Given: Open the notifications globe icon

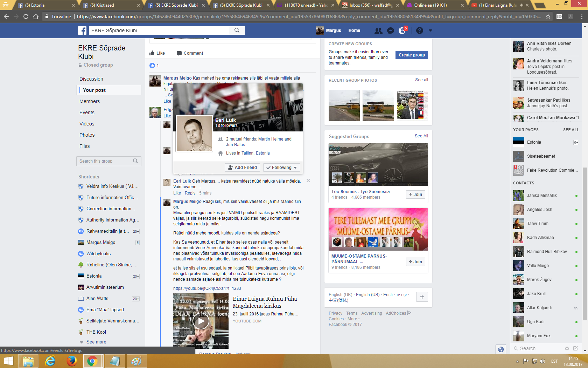Looking at the screenshot, I should 402,31.
